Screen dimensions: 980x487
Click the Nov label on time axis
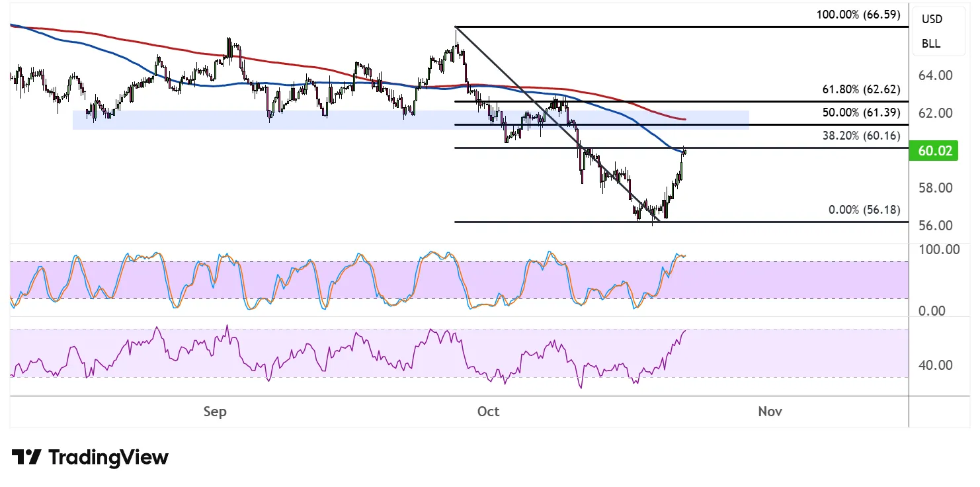(x=770, y=412)
